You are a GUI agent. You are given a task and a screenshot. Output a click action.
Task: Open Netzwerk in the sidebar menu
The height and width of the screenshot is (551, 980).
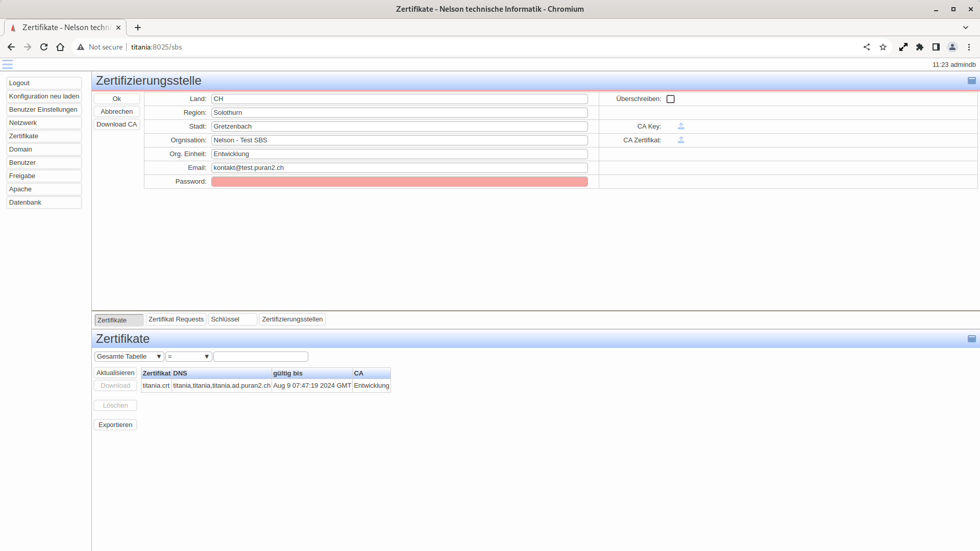[44, 123]
